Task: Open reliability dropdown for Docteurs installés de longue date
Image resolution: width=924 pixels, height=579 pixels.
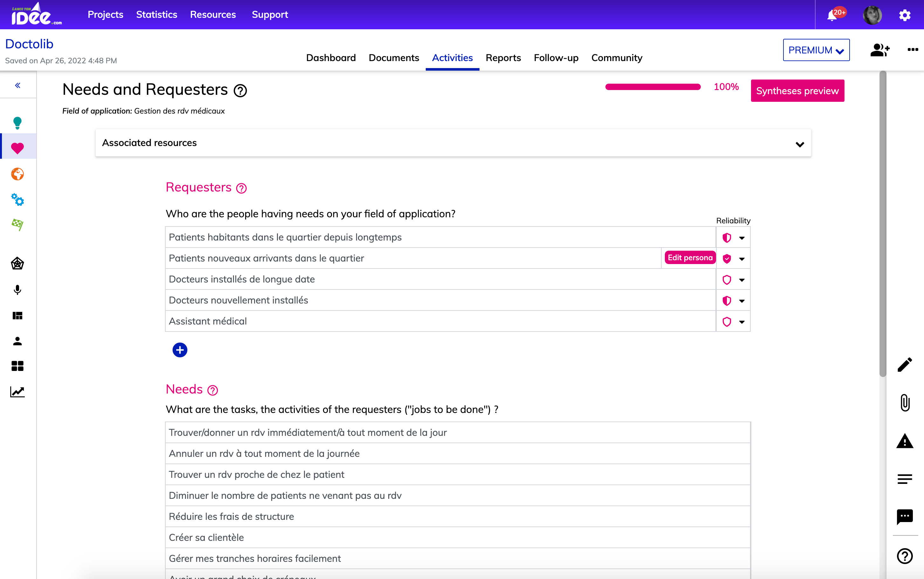Action: (x=741, y=280)
